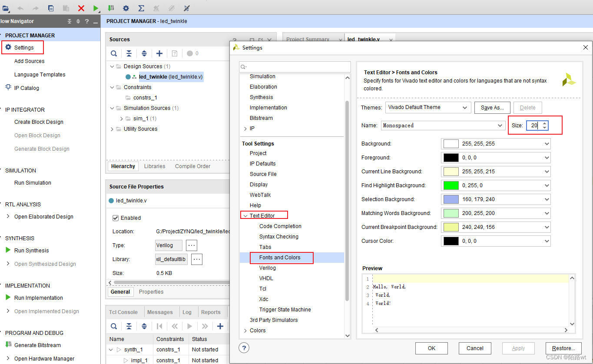
Task: Click the Save As... theme button
Action: [x=492, y=108]
